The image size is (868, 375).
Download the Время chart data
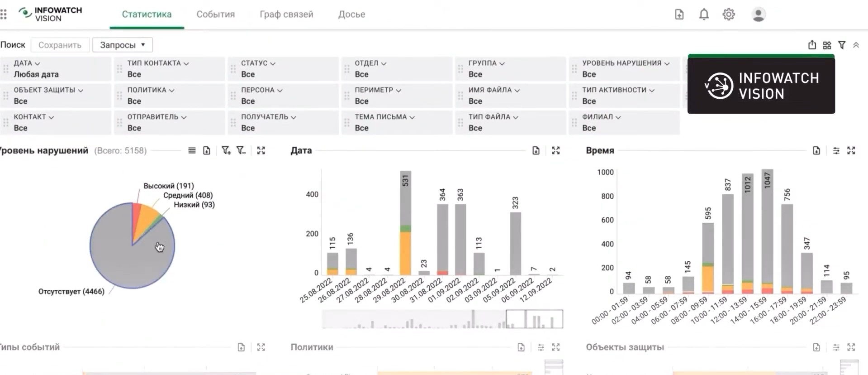[816, 150]
